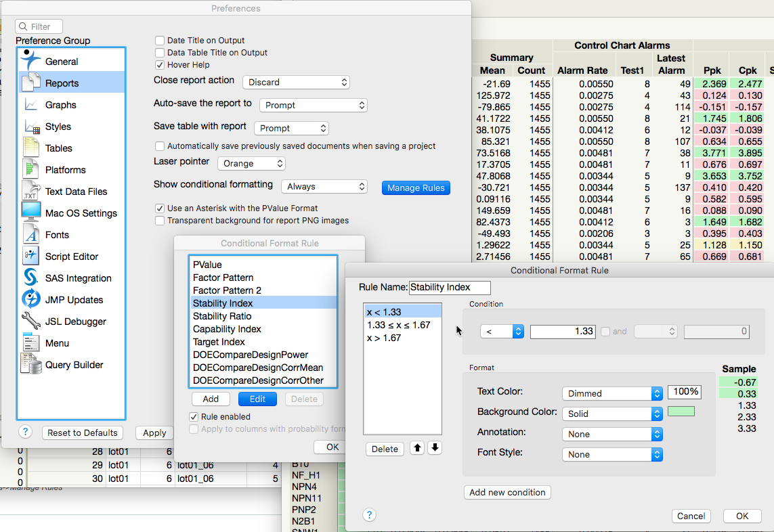This screenshot has height=532, width=774.
Task: Open the Text Color dropdown showing Dimmed
Action: [x=611, y=392]
